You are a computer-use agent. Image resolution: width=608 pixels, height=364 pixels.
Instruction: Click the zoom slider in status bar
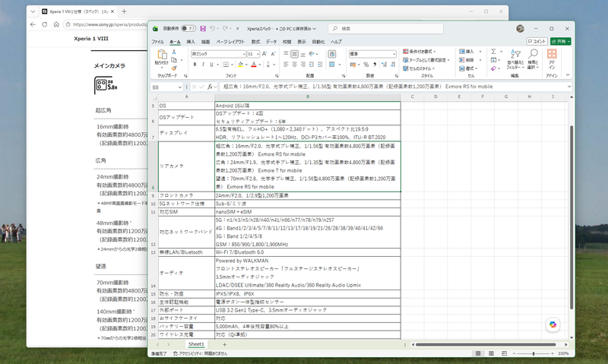coord(534,353)
